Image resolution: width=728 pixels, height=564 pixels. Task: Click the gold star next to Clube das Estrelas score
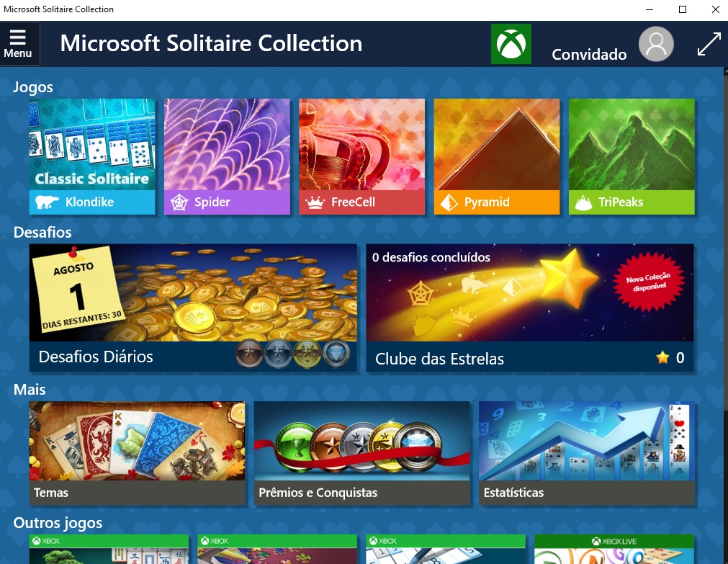tap(662, 357)
